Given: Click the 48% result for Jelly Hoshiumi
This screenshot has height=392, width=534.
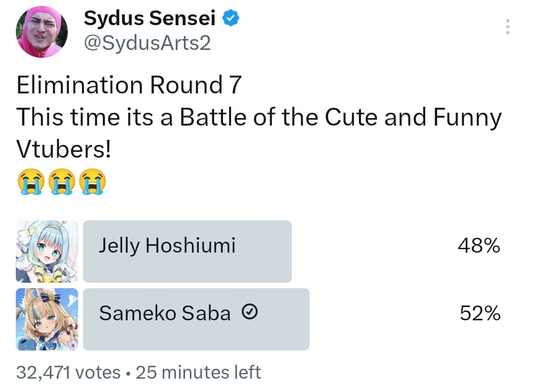Looking at the screenshot, I should pos(479,246).
